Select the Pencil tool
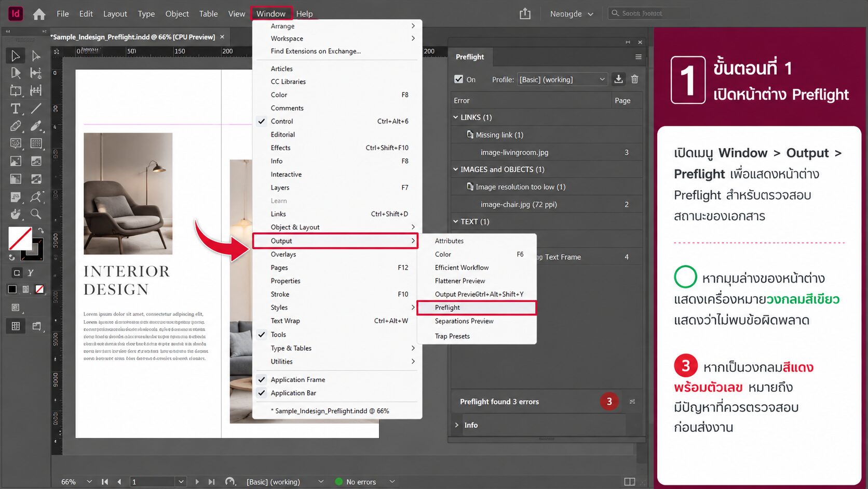The width and height of the screenshot is (868, 489). point(36,126)
